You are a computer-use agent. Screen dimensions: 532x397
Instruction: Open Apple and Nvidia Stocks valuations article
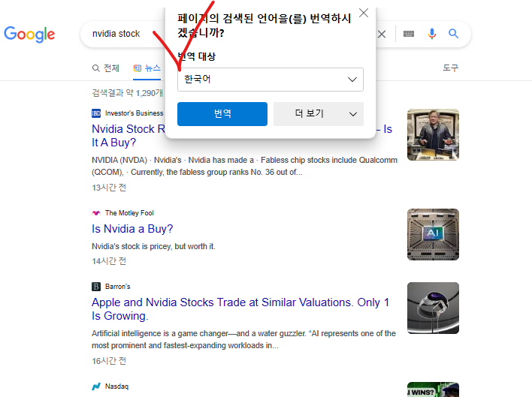[240, 308]
